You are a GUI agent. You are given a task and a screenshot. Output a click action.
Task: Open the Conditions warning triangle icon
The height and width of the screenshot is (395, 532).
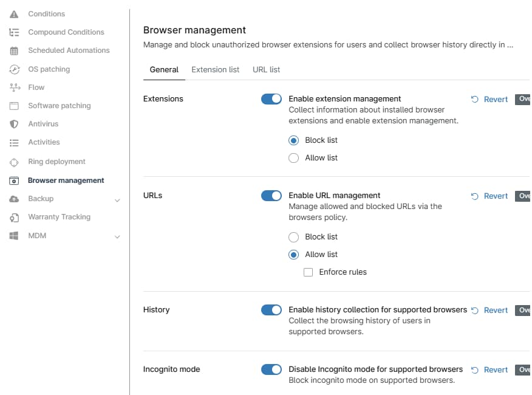(14, 14)
